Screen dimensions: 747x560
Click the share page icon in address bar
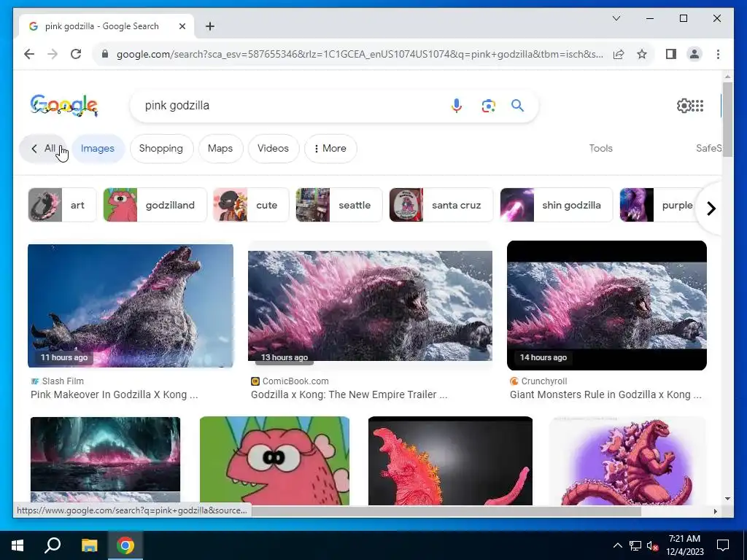point(619,54)
